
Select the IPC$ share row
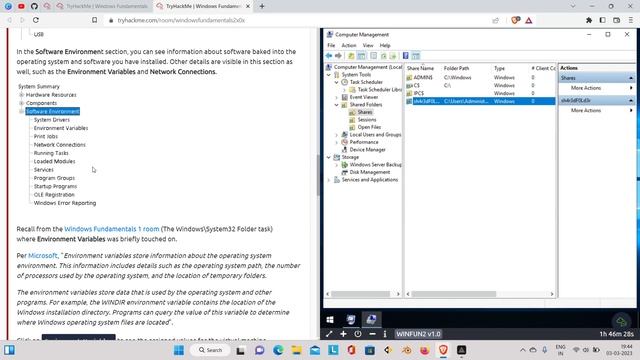(480, 93)
